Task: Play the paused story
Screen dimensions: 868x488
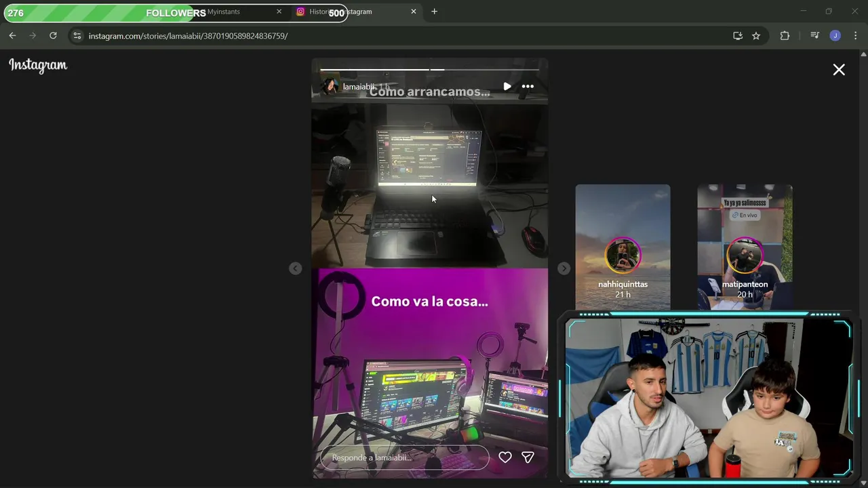Action: [x=507, y=86]
